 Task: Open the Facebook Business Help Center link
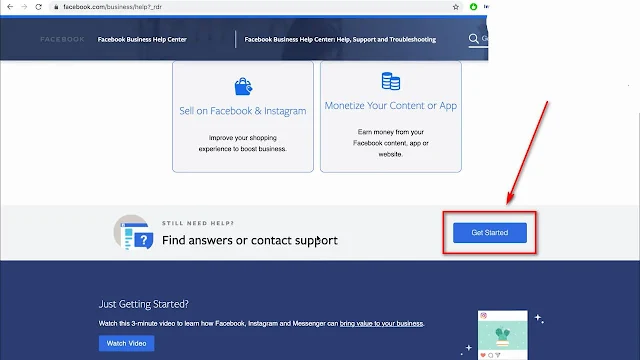click(x=142, y=39)
